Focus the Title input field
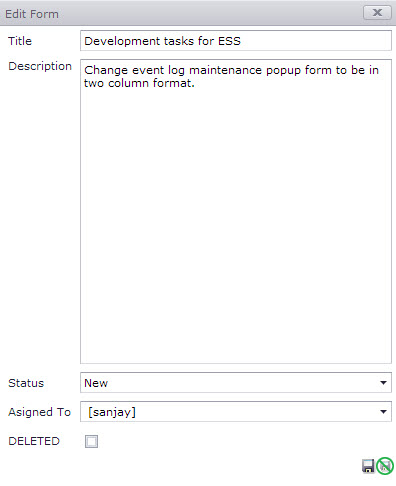Screen dimensions: 396x486 tap(236, 41)
